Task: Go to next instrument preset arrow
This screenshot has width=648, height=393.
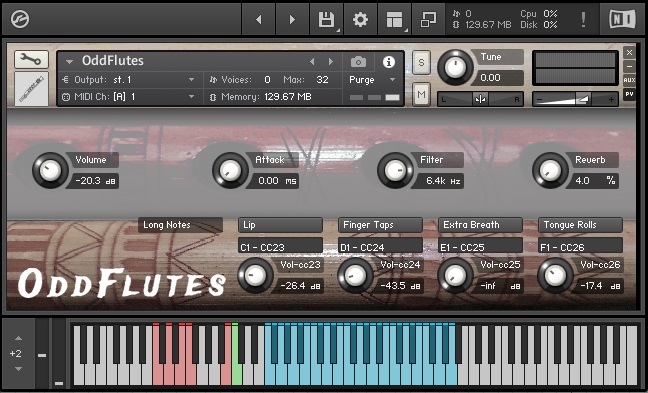Action: point(331,62)
